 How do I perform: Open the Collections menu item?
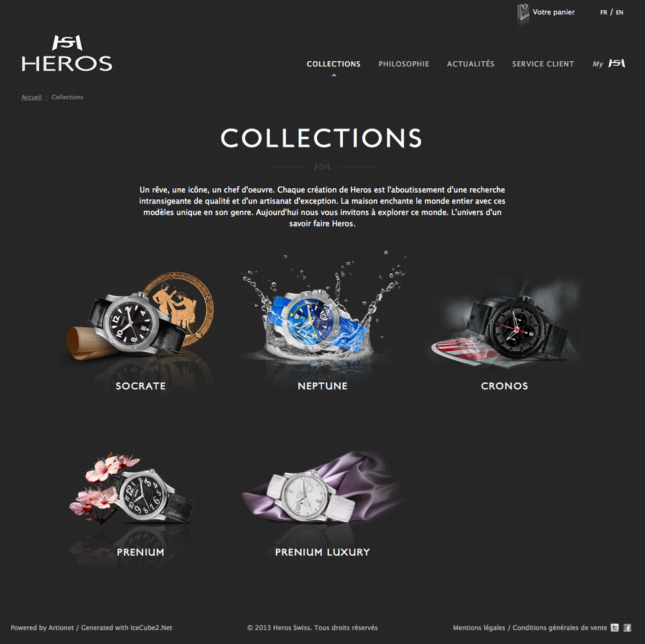pyautogui.click(x=334, y=64)
